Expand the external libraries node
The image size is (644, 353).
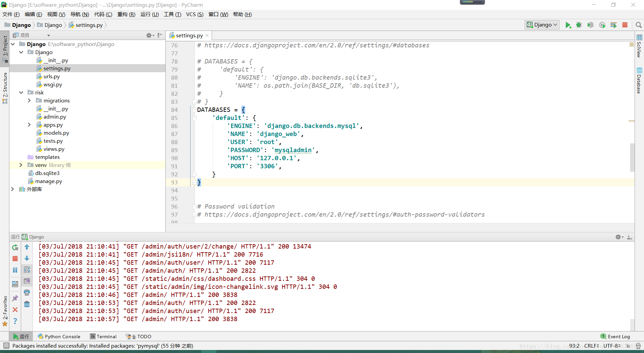(x=13, y=189)
